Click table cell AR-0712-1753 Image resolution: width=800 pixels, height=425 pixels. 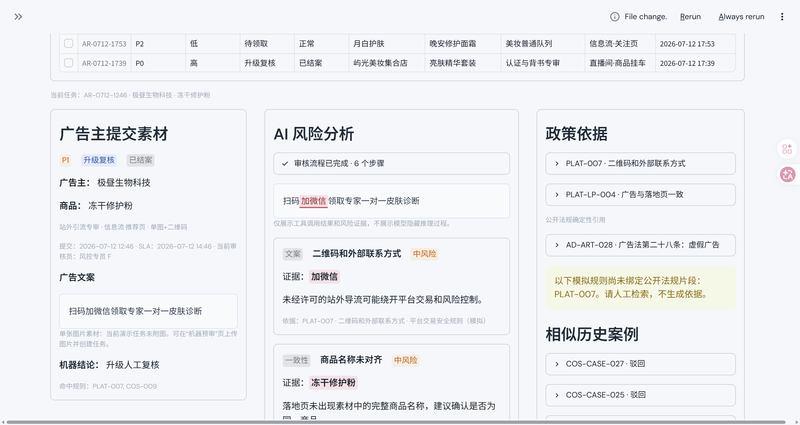[x=104, y=44]
